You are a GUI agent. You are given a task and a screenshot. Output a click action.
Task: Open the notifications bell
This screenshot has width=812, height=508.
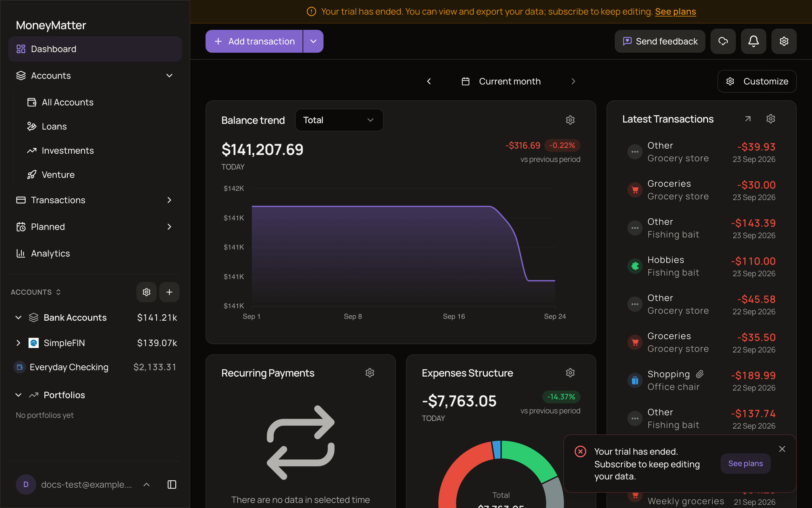tap(753, 41)
